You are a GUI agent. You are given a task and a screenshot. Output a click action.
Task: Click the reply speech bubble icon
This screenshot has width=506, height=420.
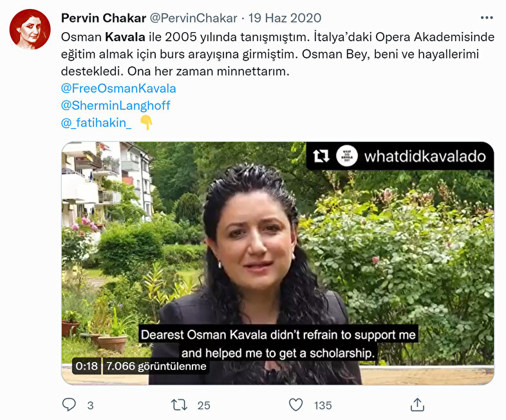point(69,405)
